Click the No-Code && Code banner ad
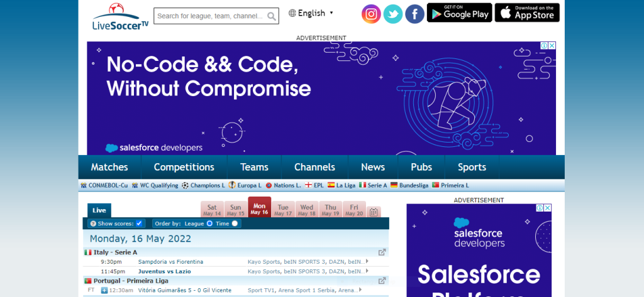Screen dimensions: 644x297 tap(321, 98)
